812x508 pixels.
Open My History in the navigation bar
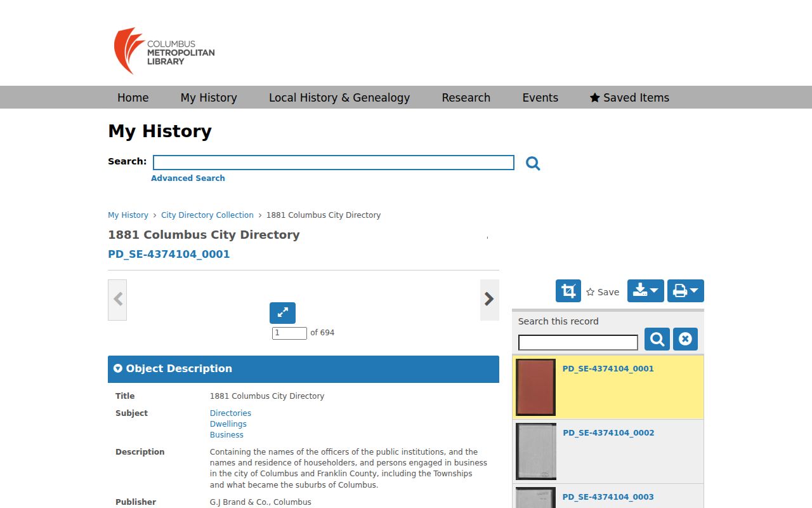pos(209,97)
